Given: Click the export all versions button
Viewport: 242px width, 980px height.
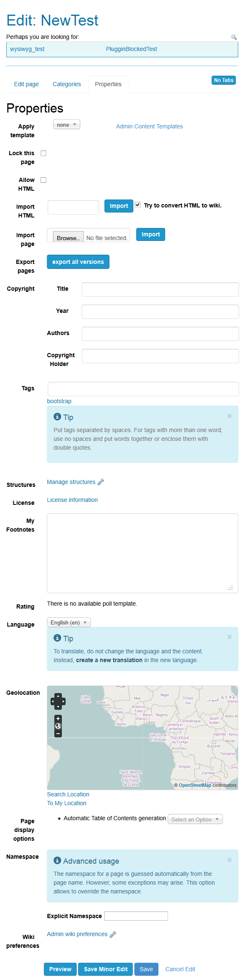Looking at the screenshot, I should [x=78, y=262].
